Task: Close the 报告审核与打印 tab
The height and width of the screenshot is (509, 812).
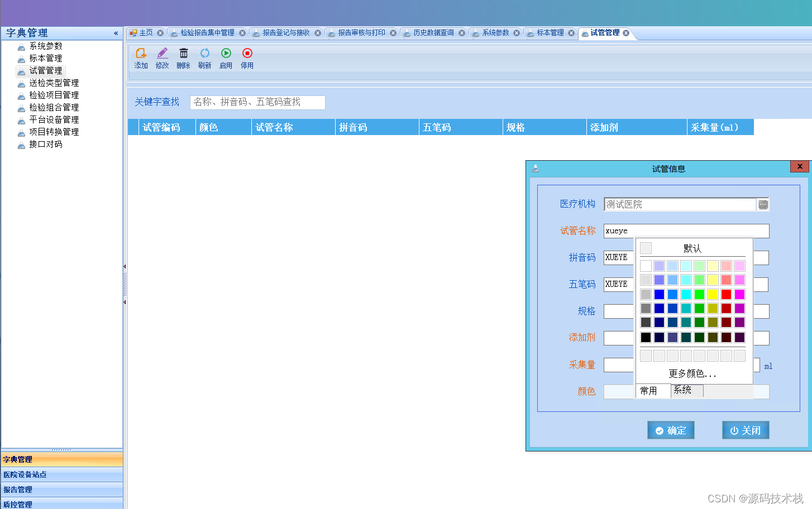Action: 393,33
